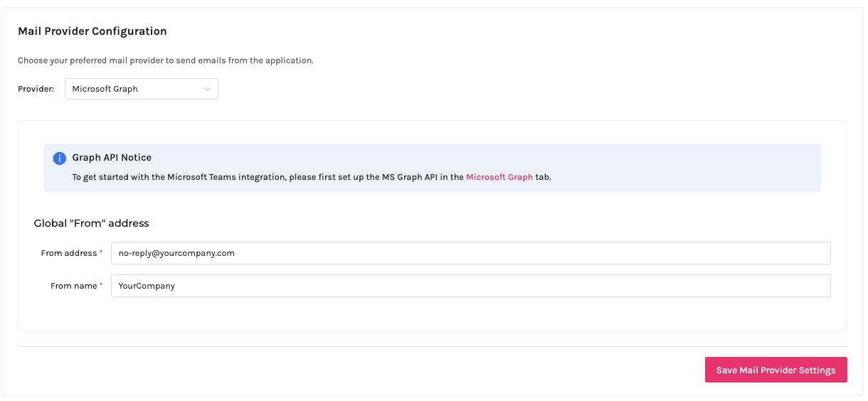868x401 pixels.
Task: Click the Global "From" address heading
Action: coord(91,223)
